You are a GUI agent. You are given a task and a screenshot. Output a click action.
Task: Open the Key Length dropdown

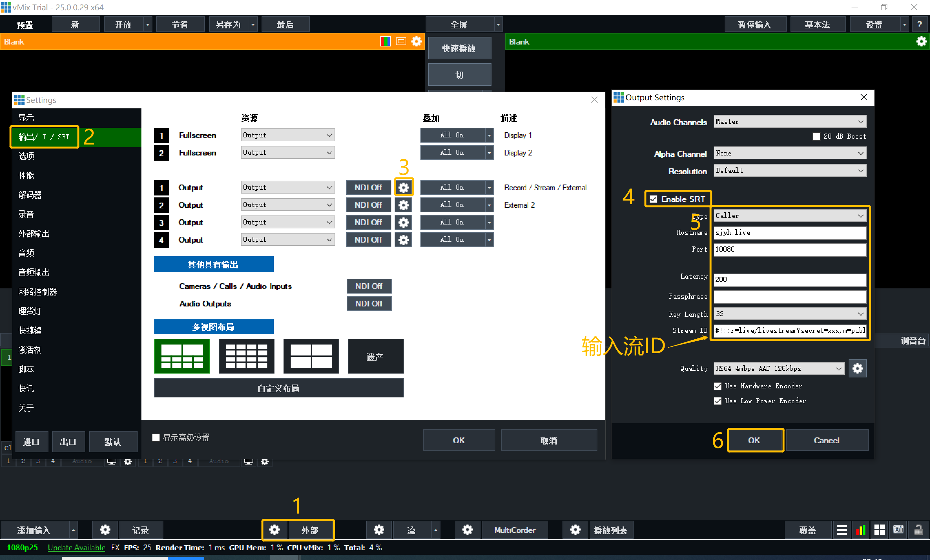coord(790,314)
